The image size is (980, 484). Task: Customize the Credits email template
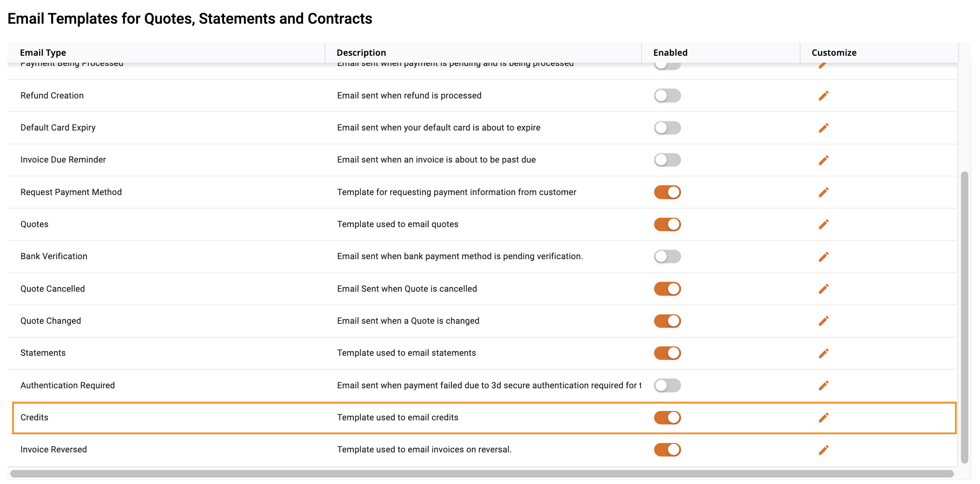point(823,418)
